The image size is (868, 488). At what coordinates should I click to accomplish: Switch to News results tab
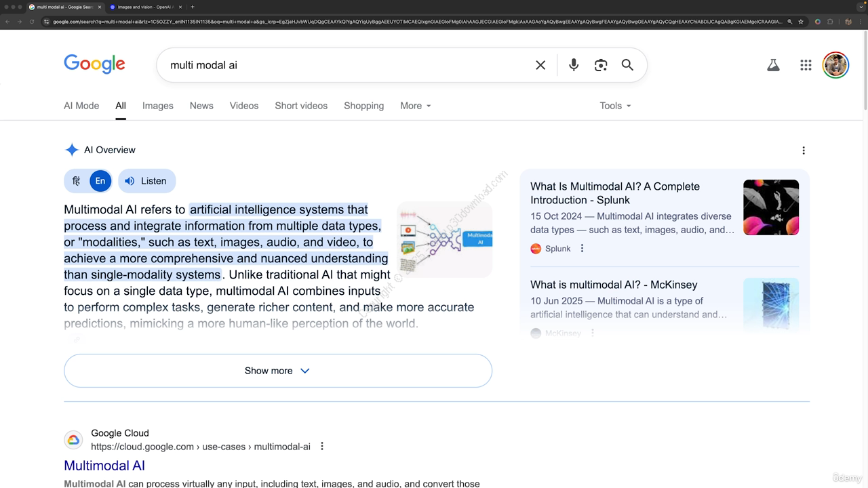pyautogui.click(x=201, y=106)
